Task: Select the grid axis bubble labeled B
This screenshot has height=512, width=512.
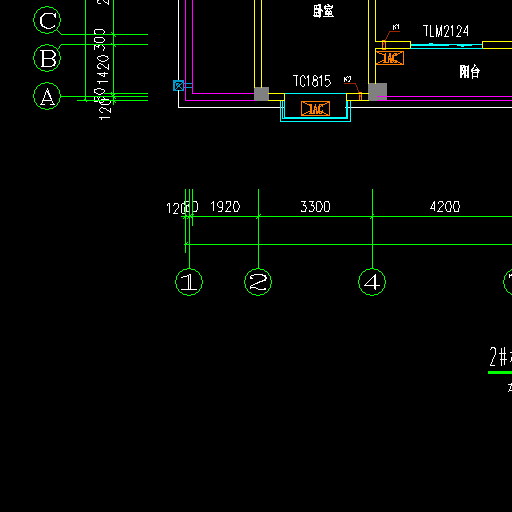Action: coord(47,58)
